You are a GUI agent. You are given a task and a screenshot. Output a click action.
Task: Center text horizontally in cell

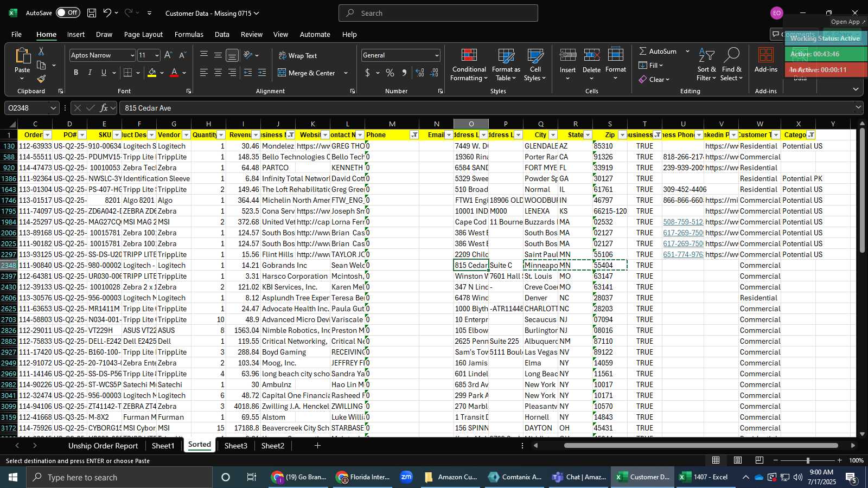pos(218,73)
